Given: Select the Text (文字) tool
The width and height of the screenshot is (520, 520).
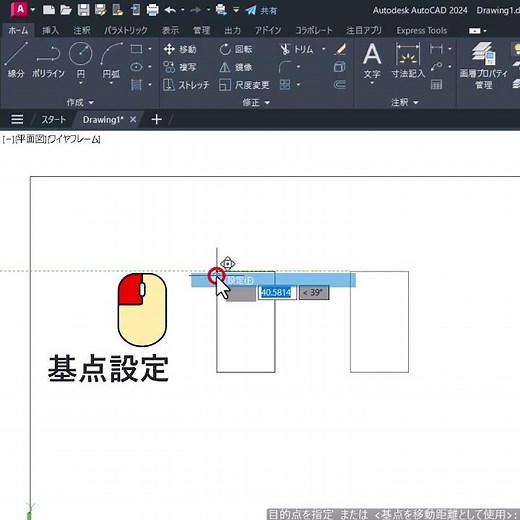Looking at the screenshot, I should pos(372,60).
